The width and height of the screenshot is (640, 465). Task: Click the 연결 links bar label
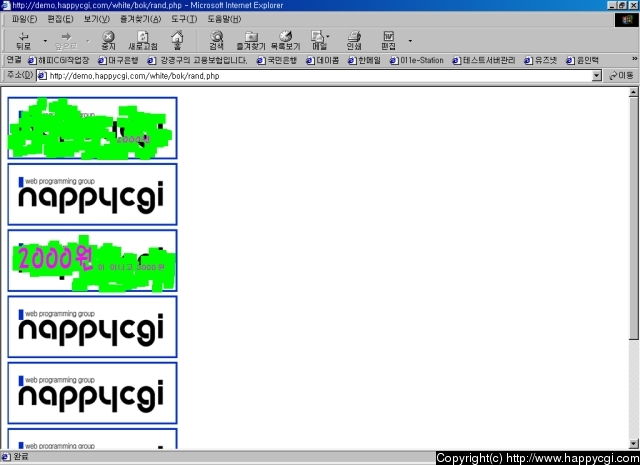coord(14,60)
